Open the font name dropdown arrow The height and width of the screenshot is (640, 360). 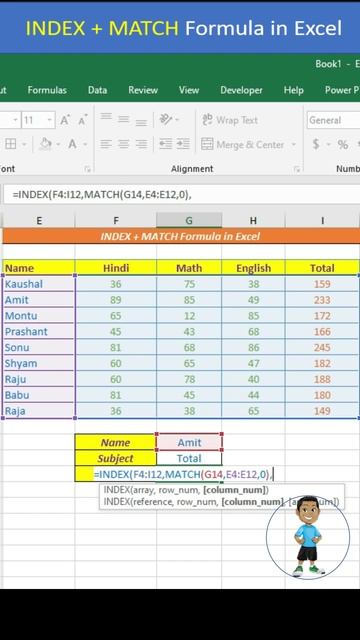[16, 120]
